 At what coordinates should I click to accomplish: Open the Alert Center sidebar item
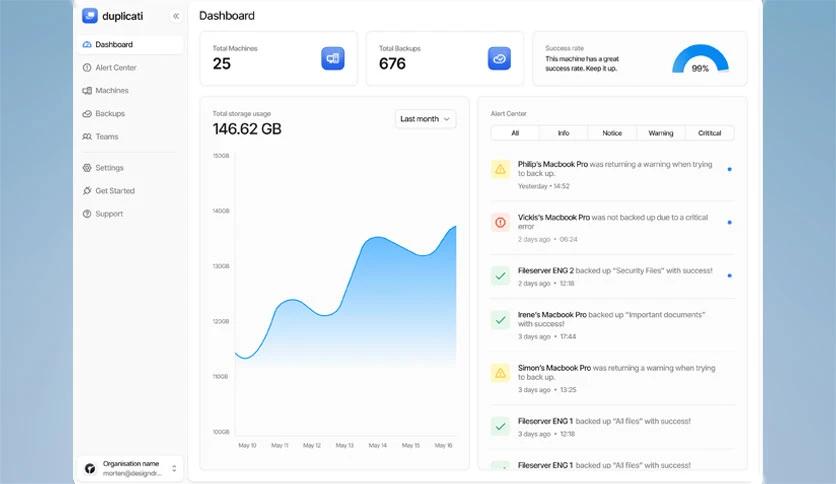(x=116, y=68)
